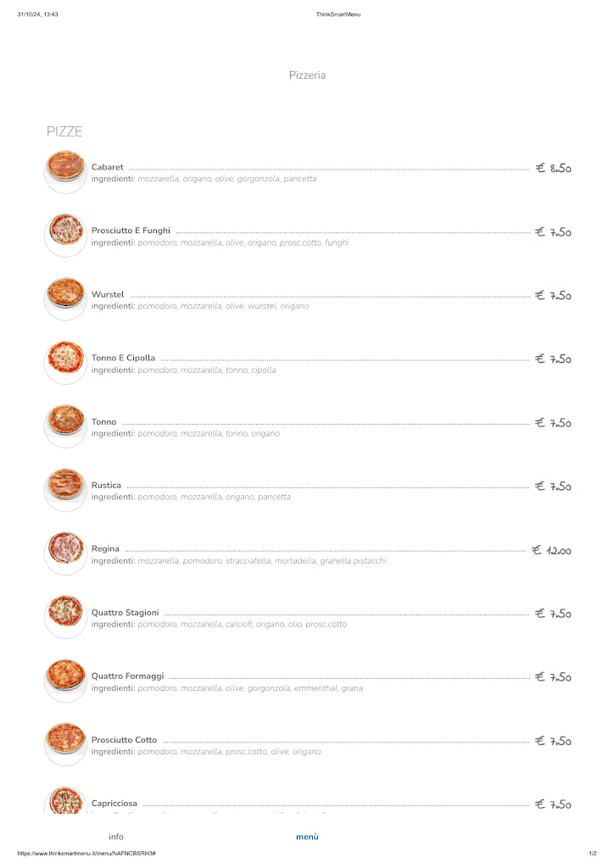The image size is (614, 868).
Task: Open the Prosciutto E Funghi pizza image
Action: (65, 230)
